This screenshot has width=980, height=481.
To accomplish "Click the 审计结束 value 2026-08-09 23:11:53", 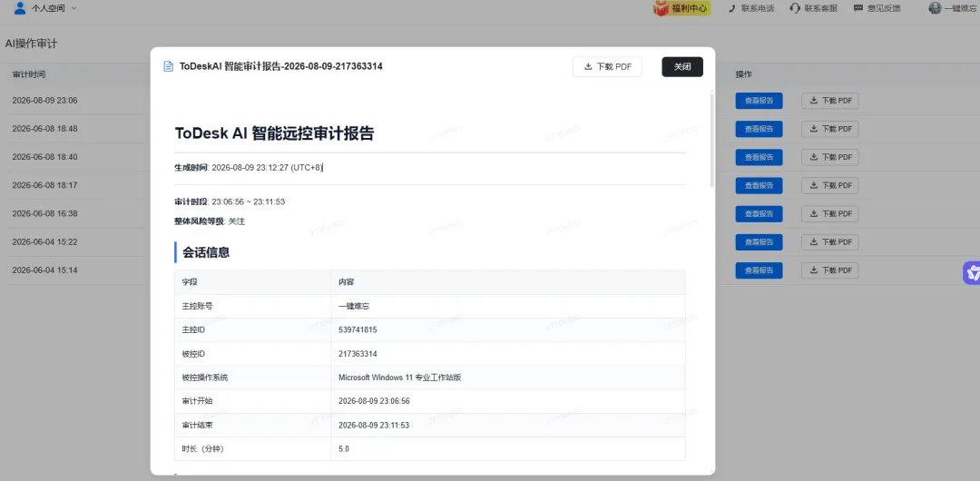I will pos(374,426).
